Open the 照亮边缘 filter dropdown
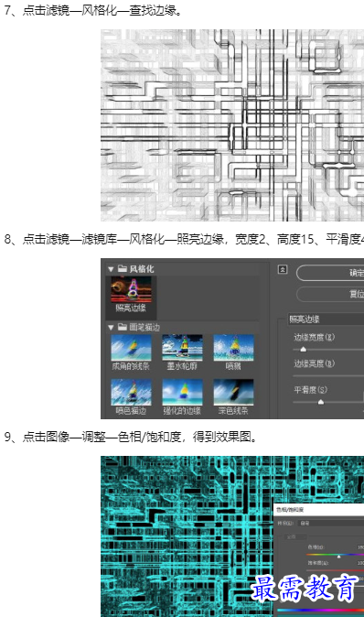This screenshot has width=364, height=617. coord(326,319)
